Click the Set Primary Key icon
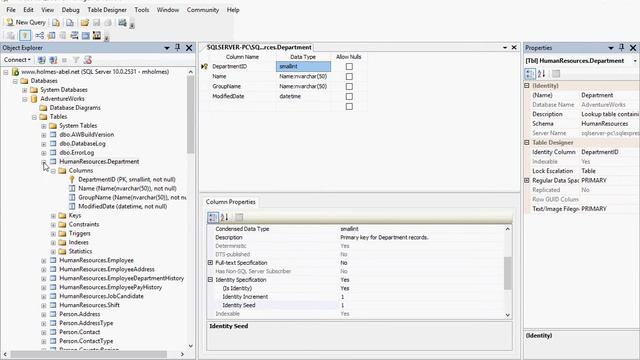This screenshot has height=360, width=640. [25, 36]
